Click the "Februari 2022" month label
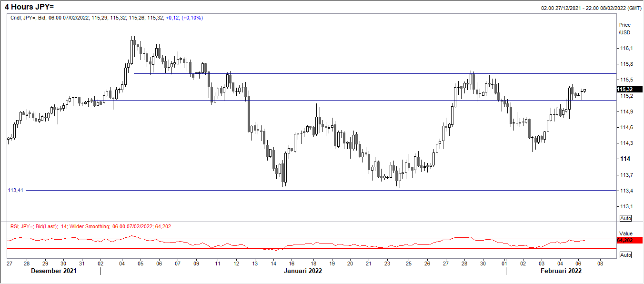 pyautogui.click(x=561, y=271)
